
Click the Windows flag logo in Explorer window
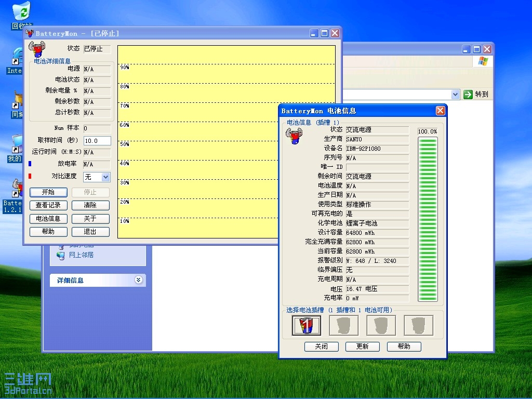pyautogui.click(x=483, y=61)
